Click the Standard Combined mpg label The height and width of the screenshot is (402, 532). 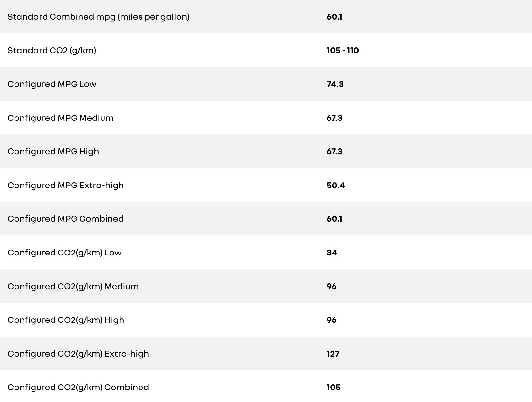click(x=98, y=17)
